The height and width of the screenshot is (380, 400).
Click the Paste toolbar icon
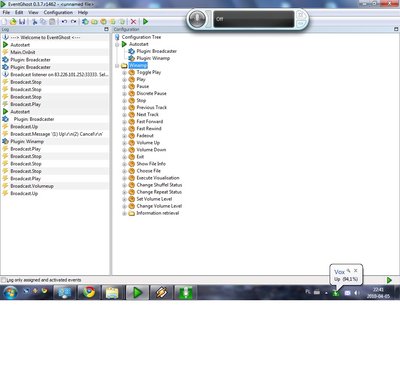coord(52,22)
